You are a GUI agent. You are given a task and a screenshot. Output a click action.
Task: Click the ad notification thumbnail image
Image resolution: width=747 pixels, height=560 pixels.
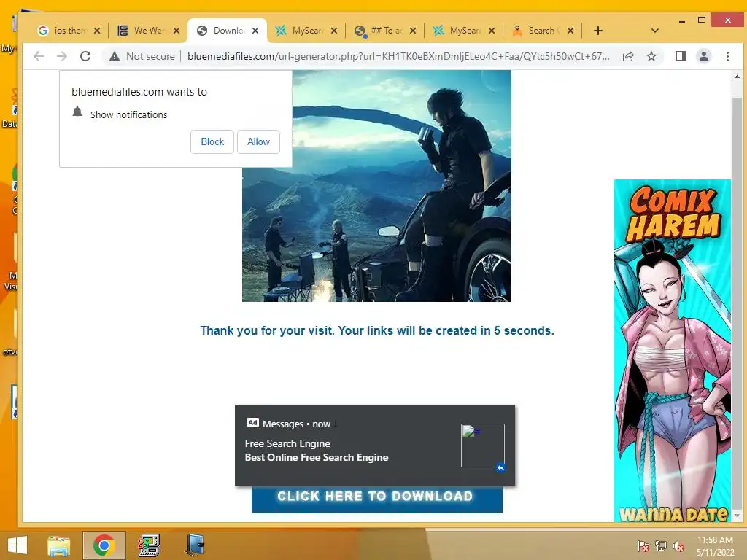tap(483, 446)
